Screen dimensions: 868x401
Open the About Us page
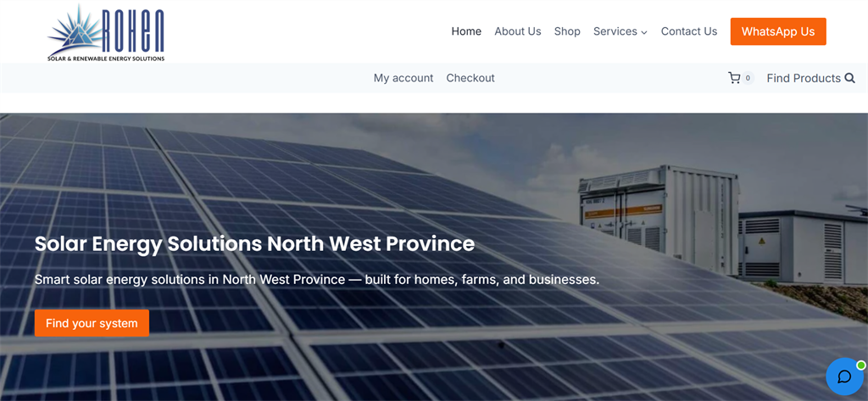[518, 31]
